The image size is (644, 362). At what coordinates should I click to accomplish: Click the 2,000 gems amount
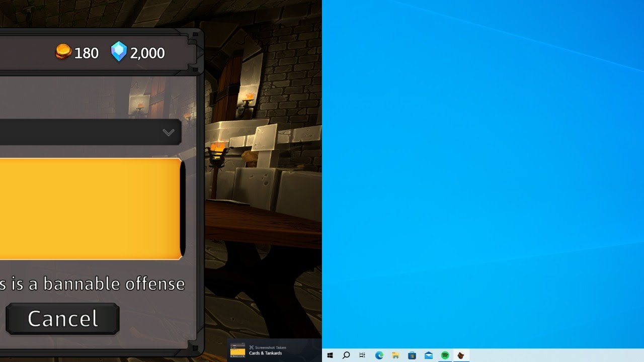click(x=147, y=53)
